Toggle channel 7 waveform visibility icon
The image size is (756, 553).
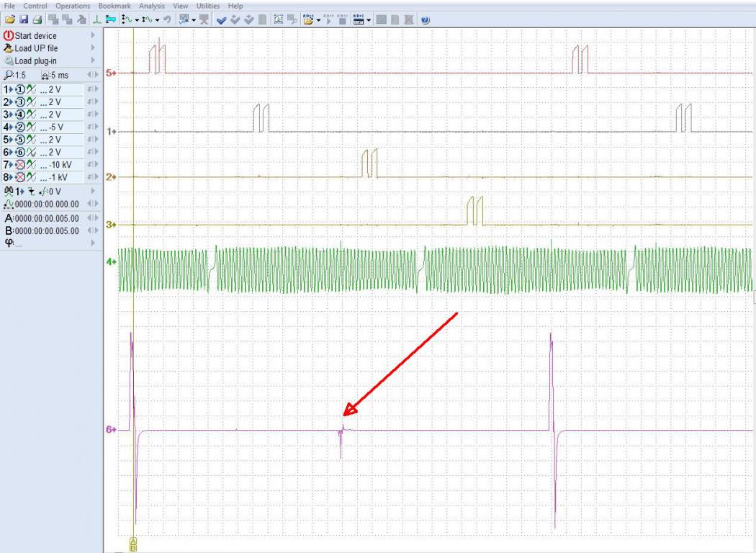pyautogui.click(x=32, y=165)
